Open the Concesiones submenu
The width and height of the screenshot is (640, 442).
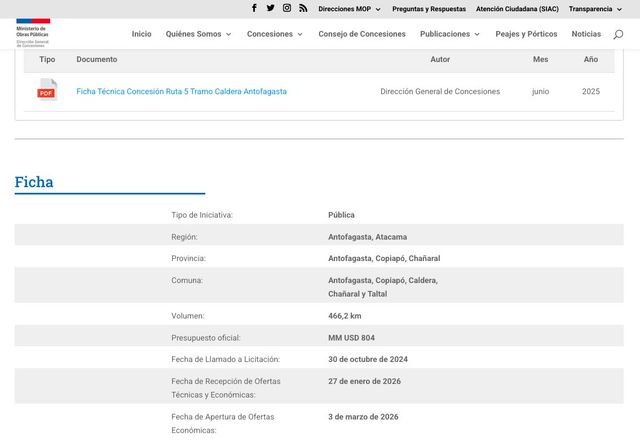click(275, 34)
